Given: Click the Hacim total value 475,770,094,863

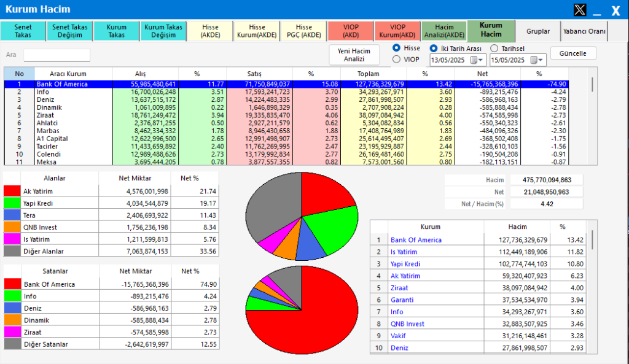Looking at the screenshot, I should pyautogui.click(x=547, y=180).
